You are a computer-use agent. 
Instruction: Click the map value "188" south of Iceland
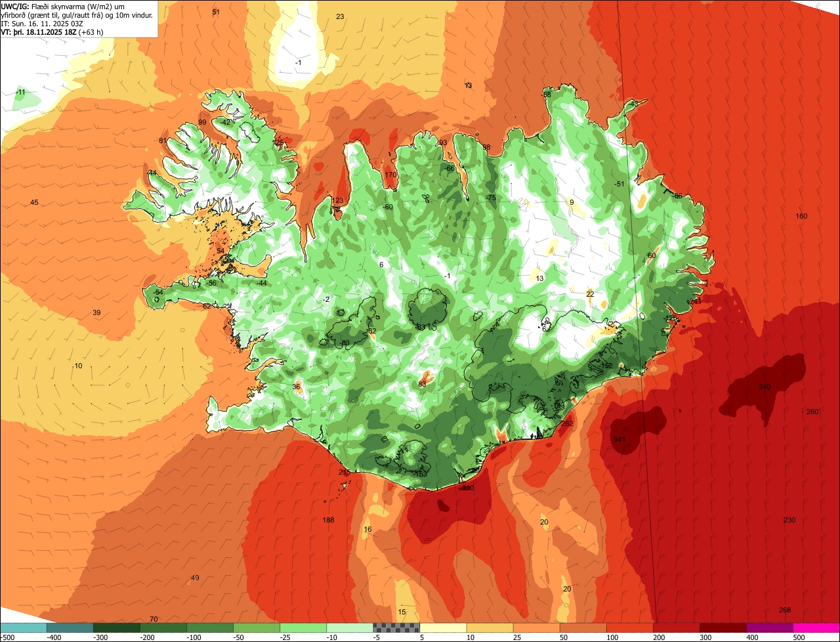coord(328,520)
